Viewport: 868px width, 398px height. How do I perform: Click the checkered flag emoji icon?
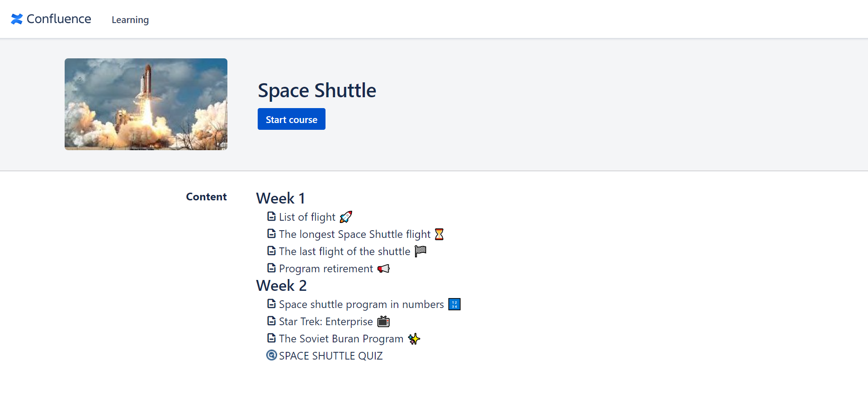[x=420, y=251]
